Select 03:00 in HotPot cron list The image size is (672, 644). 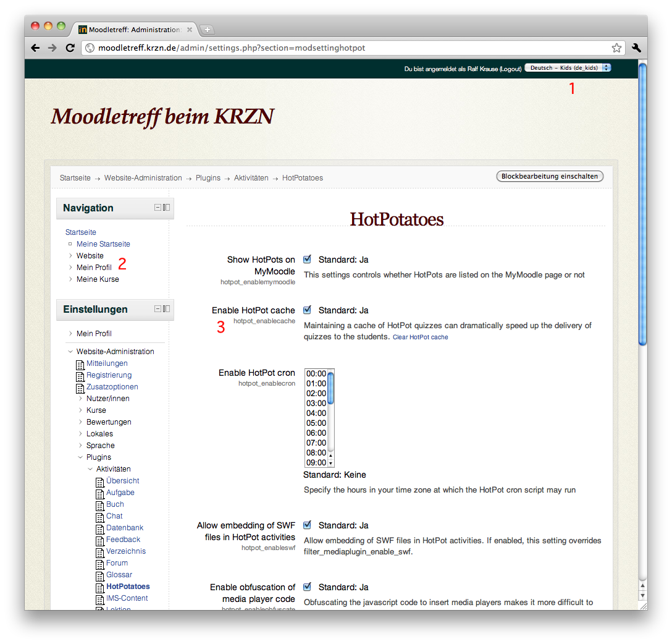(316, 403)
